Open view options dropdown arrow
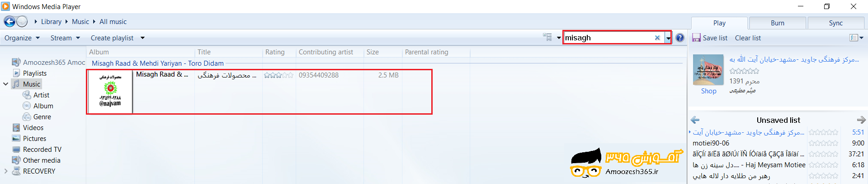This screenshot has width=868, height=184. click(559, 38)
